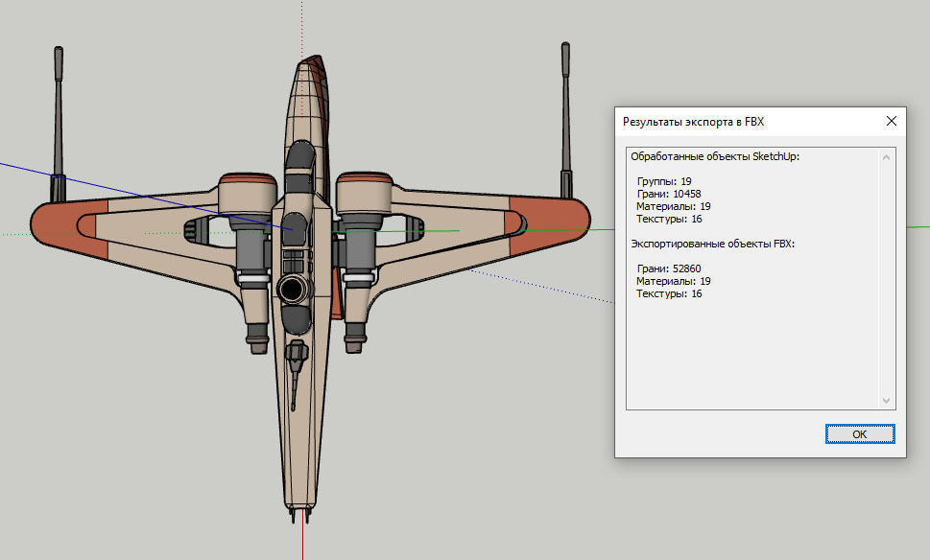930x560 pixels.
Task: Click OK in the FBX export results dialog
Action: tap(859, 433)
